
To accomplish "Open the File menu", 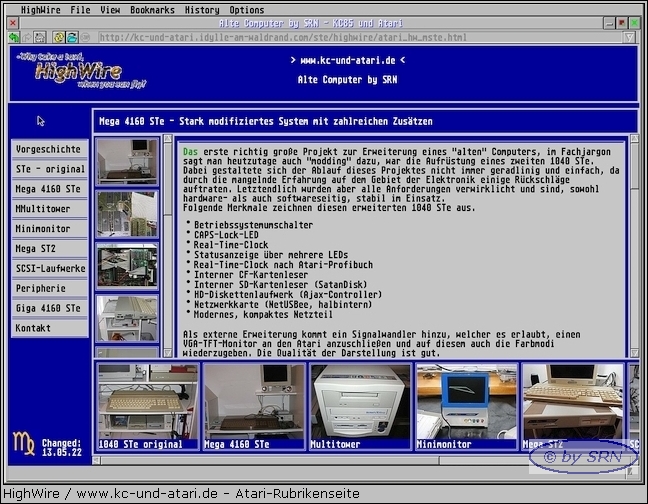I will point(80,10).
